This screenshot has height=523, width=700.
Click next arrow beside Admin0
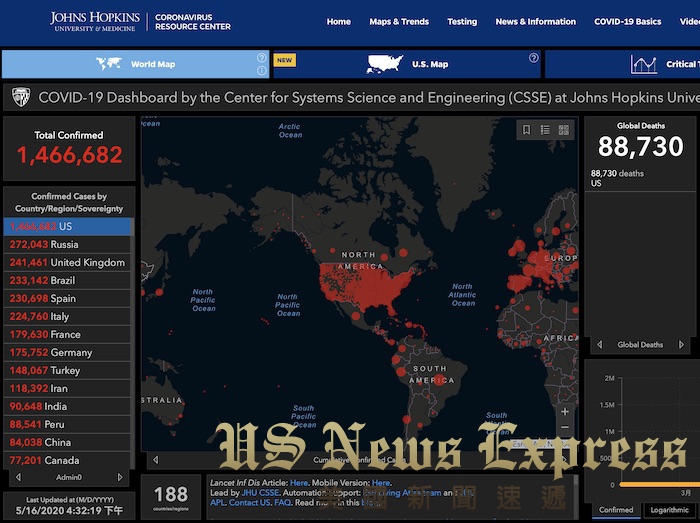coord(120,477)
